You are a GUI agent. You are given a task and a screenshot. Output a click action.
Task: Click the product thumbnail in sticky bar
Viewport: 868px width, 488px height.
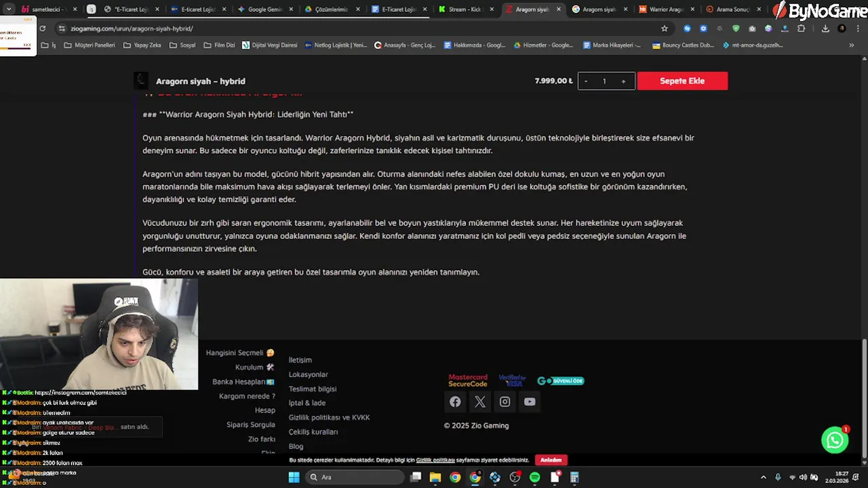click(141, 81)
